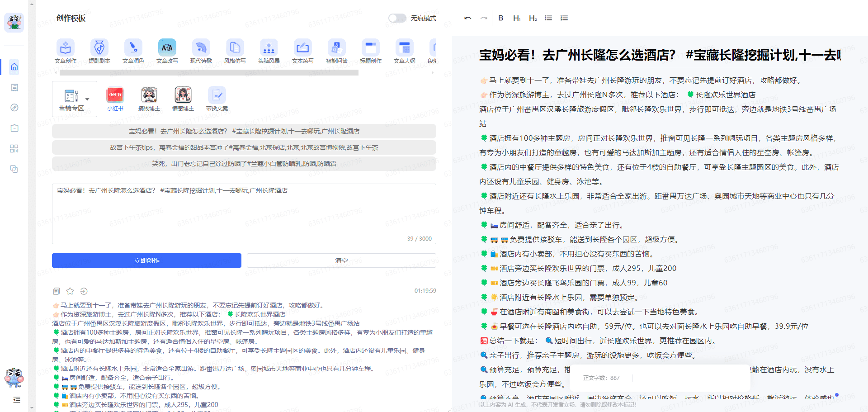Choose the 标题创作 template

point(371,51)
